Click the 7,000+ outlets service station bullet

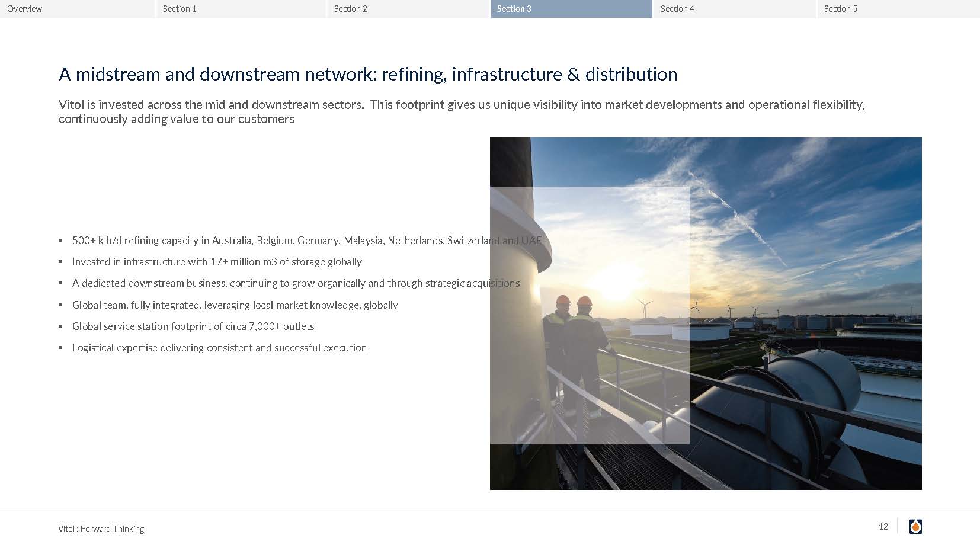click(193, 326)
